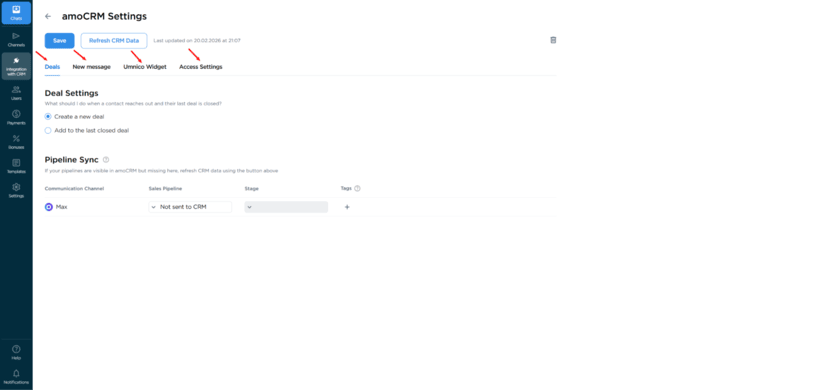Open Help in the sidebar

(16, 352)
